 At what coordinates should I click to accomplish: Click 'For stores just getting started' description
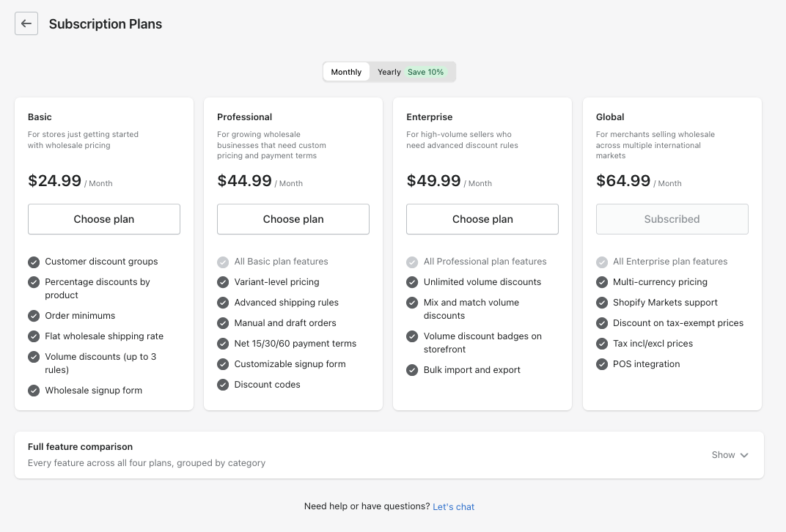point(83,140)
